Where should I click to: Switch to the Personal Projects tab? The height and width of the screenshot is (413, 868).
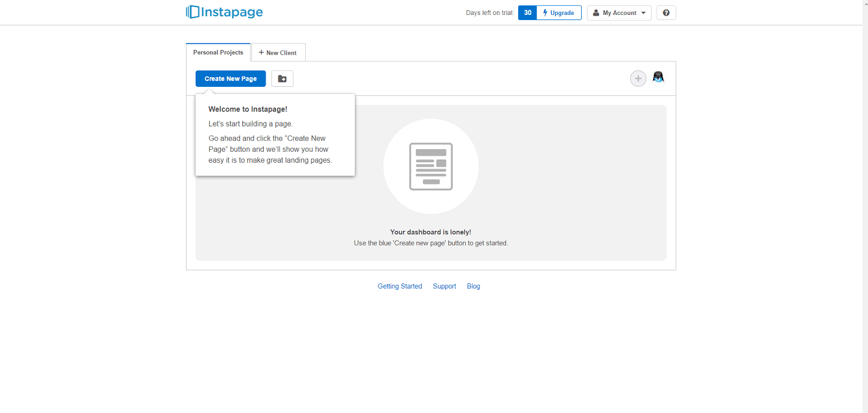(218, 53)
